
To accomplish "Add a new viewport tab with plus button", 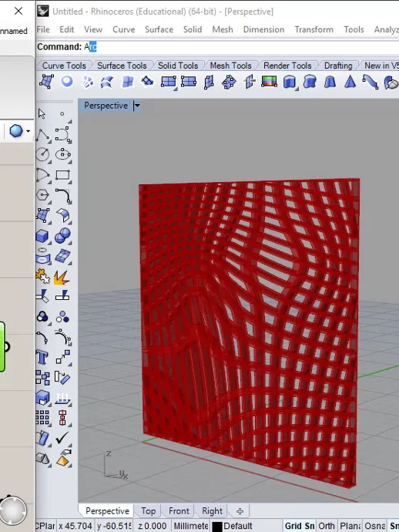I will [240, 511].
